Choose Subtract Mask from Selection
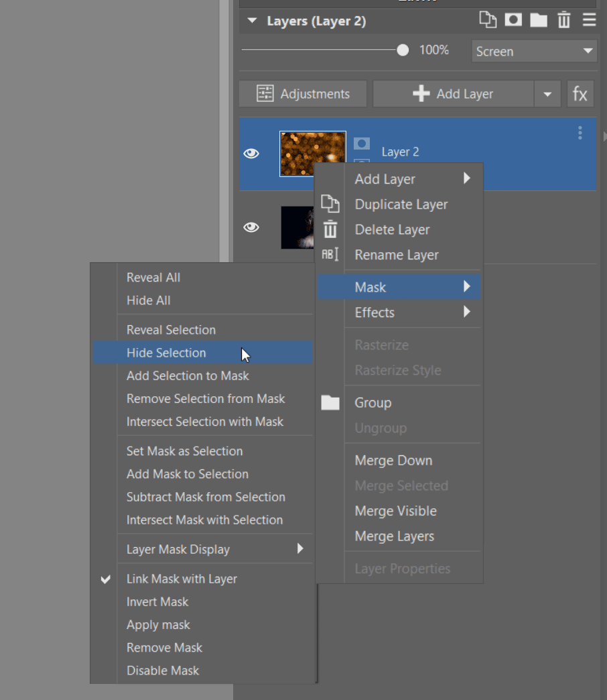The image size is (607, 700). 206,498
